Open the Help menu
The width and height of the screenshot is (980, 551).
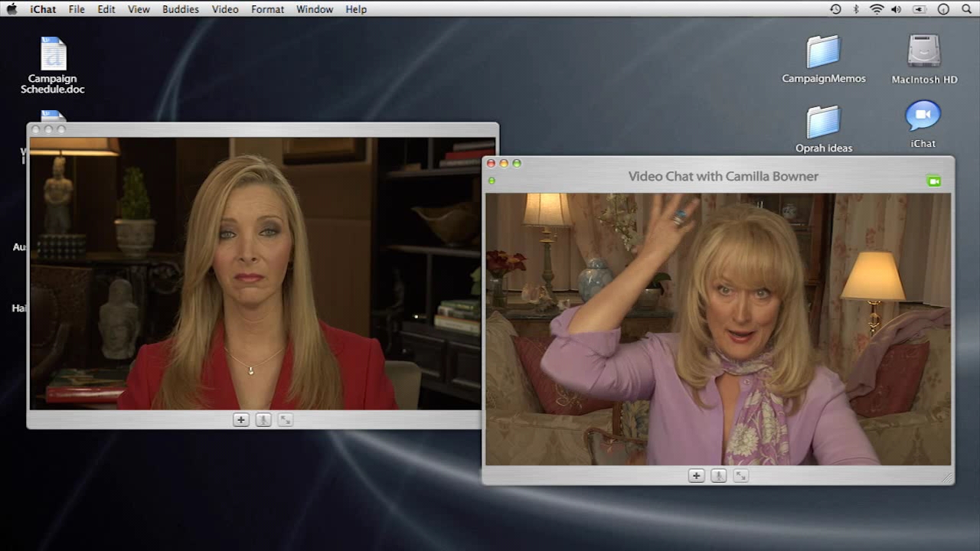pos(356,9)
